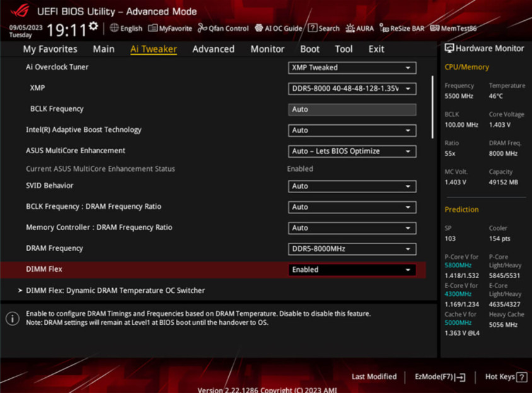Go to the Advanced tab
Viewport: 532px width, 393px height.
213,49
